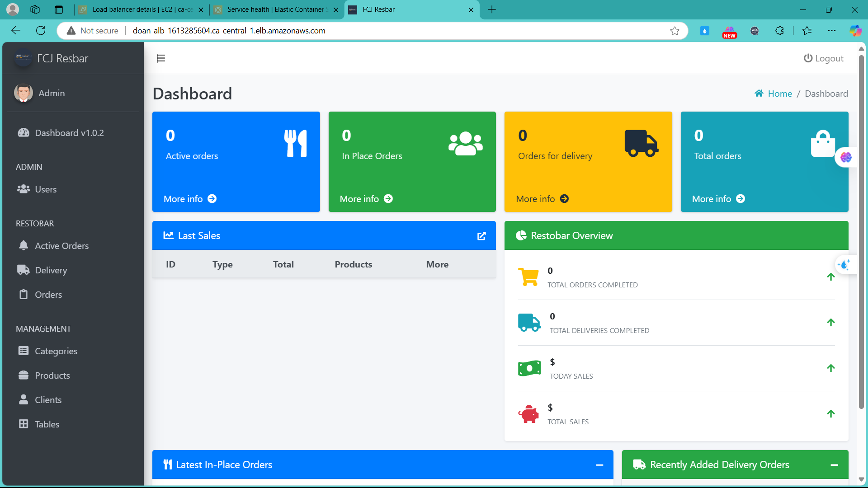Open Last Sales external link icon
868x488 pixels.
click(481, 236)
